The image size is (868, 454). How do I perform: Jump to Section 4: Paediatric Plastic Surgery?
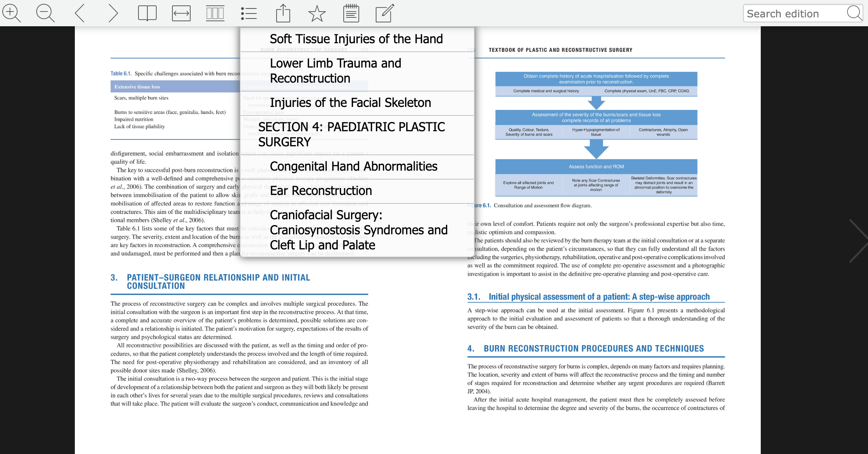click(357, 135)
